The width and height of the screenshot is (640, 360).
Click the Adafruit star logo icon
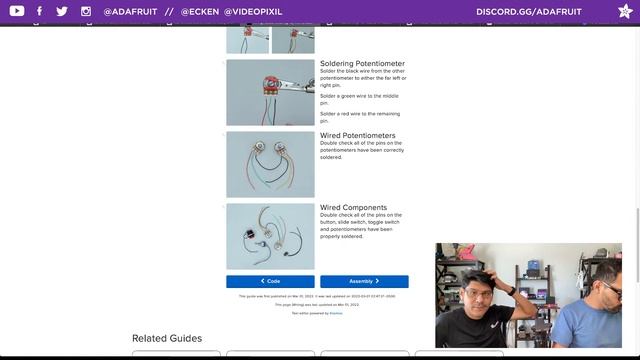[x=625, y=11]
